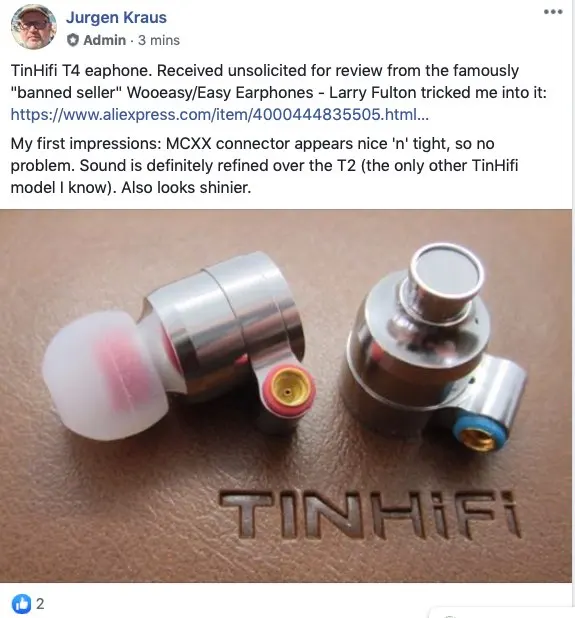Open the TinHifi earphones photo
This screenshot has height=618, width=575.
point(286,396)
